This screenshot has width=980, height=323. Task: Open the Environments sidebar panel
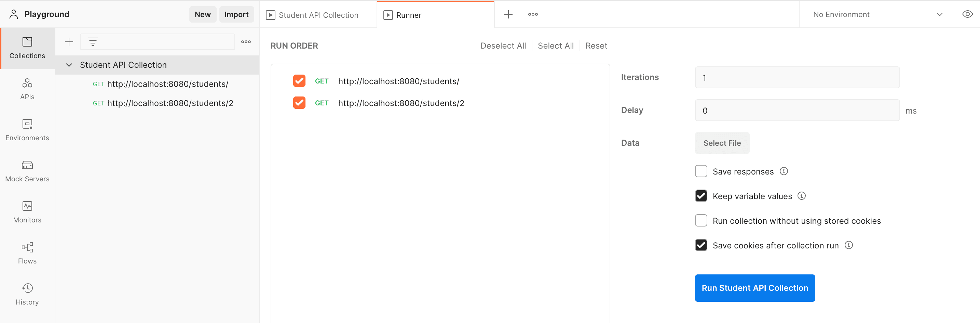click(27, 130)
